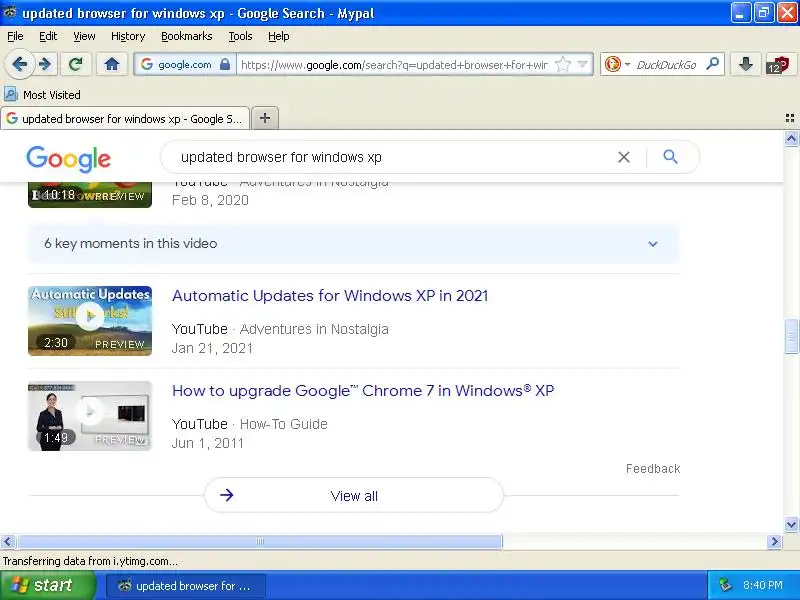
Task: Click the vertical scrollbar thumb
Action: click(x=791, y=336)
